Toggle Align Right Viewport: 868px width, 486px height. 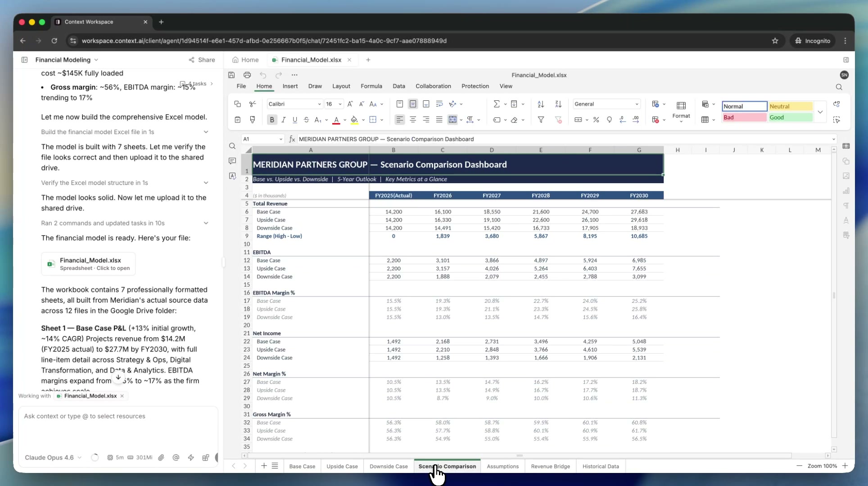coord(426,120)
